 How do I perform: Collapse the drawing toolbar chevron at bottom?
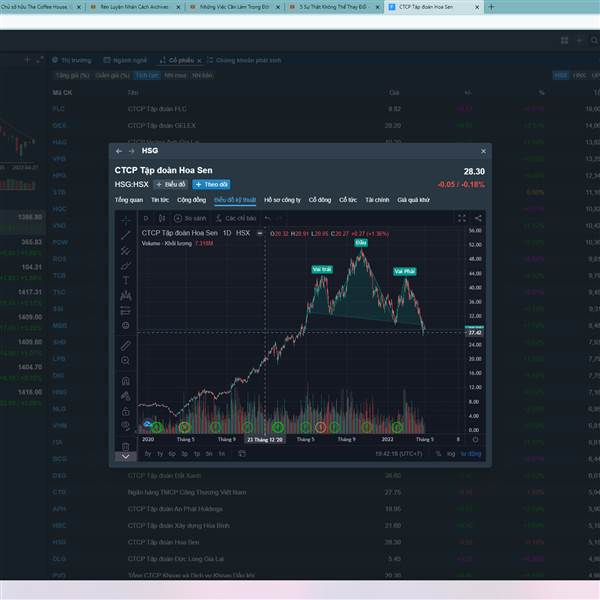click(126, 456)
